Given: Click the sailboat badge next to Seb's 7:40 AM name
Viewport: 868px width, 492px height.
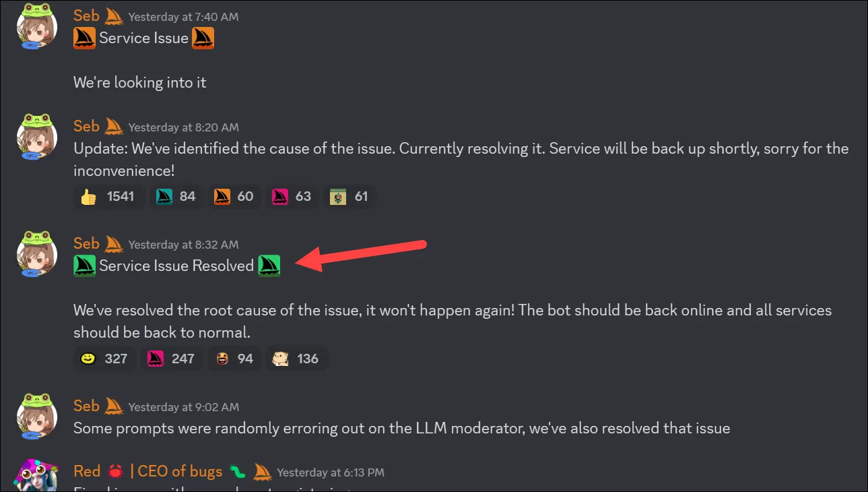Looking at the screenshot, I should pos(114,15).
